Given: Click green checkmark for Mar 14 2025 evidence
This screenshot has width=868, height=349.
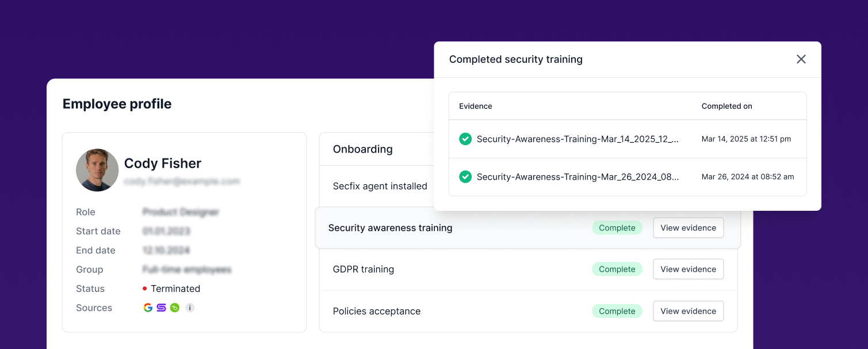Looking at the screenshot, I should coord(465,139).
